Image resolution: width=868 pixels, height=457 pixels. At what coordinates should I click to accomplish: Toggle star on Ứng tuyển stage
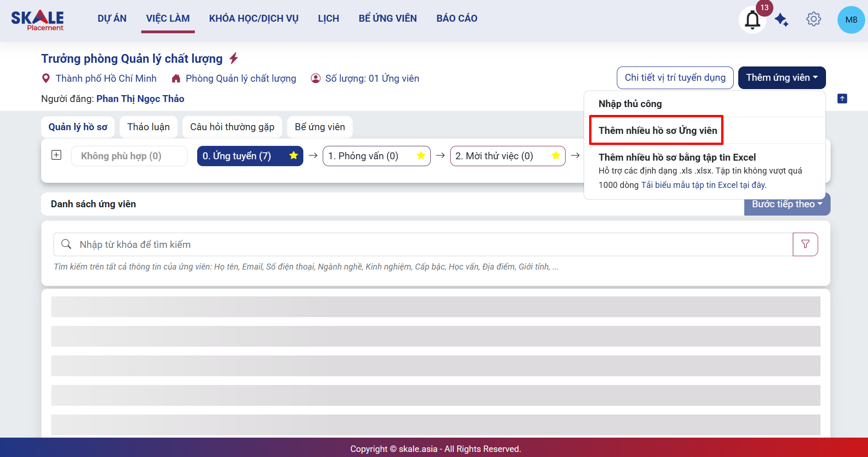(293, 156)
